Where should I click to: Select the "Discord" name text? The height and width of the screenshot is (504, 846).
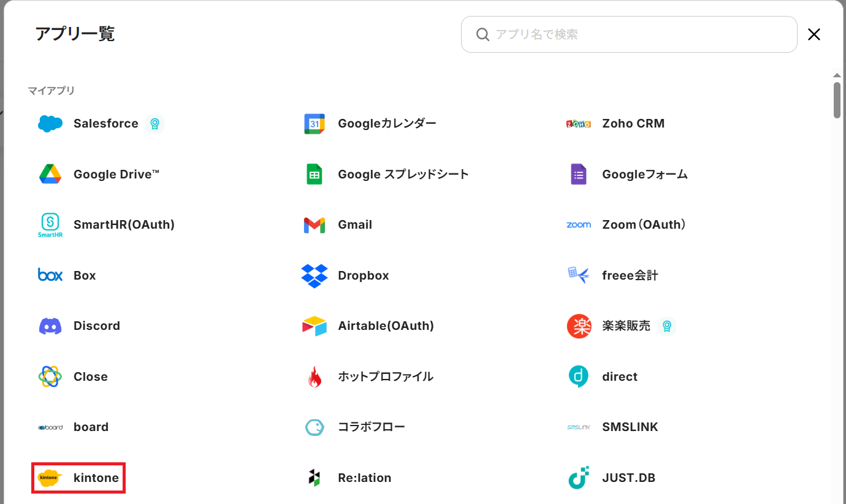[x=97, y=326]
